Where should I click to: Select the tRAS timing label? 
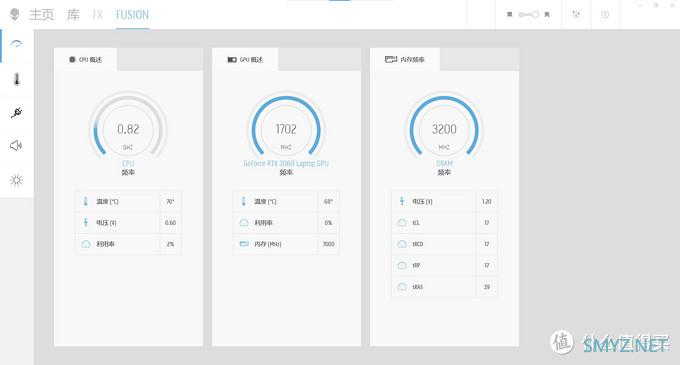[418, 287]
